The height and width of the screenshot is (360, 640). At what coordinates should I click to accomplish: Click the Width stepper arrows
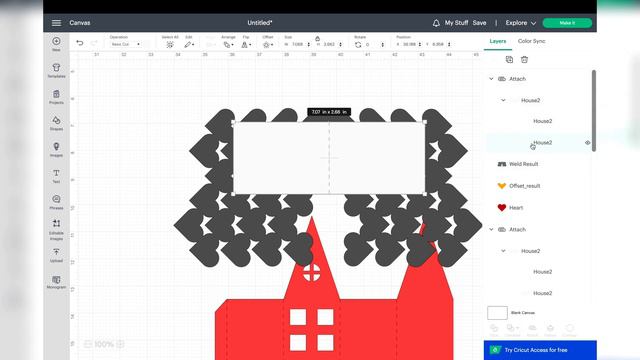click(x=309, y=44)
